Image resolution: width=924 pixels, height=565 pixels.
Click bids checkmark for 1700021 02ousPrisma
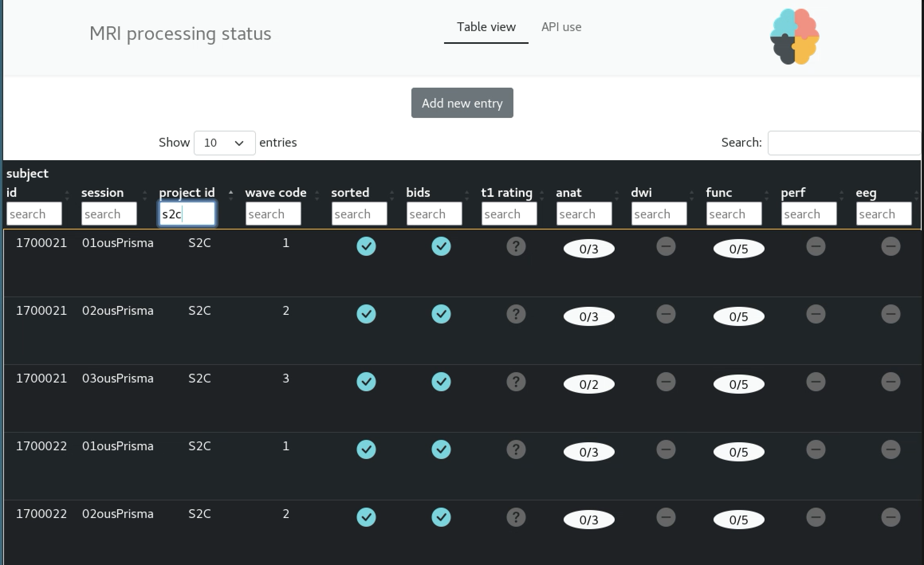pyautogui.click(x=441, y=314)
